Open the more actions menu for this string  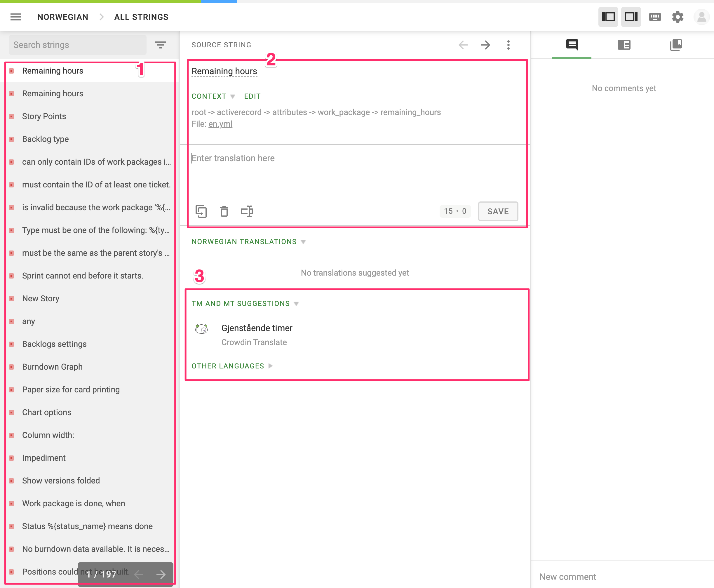[508, 44]
